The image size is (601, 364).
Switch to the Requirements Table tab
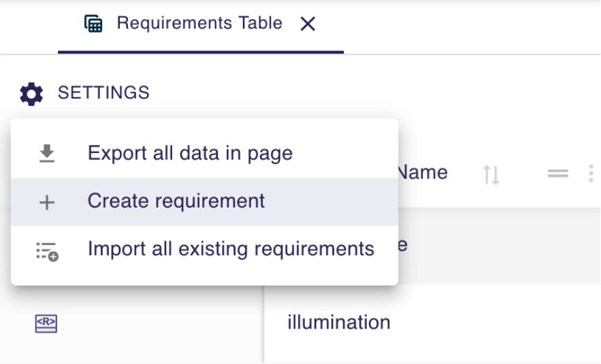point(199,24)
